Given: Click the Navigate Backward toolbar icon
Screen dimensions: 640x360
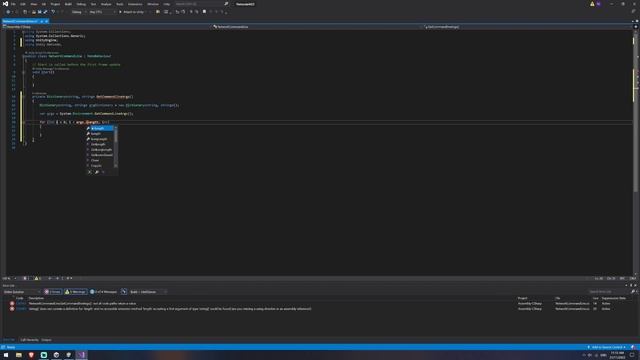Looking at the screenshot, I should (x=8, y=12).
